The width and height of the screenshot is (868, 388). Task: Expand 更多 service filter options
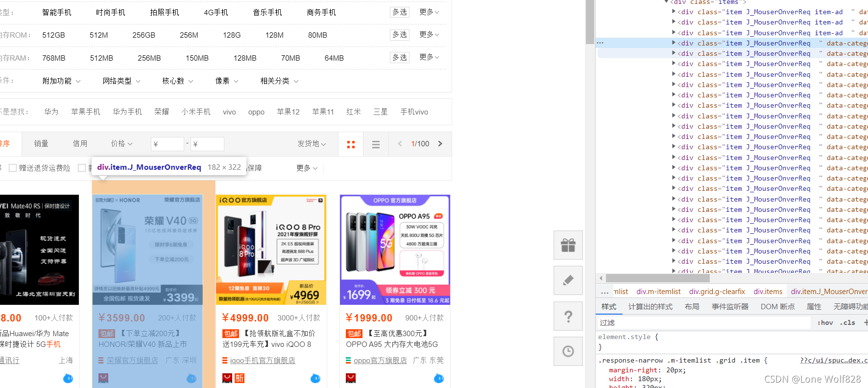coord(307,168)
